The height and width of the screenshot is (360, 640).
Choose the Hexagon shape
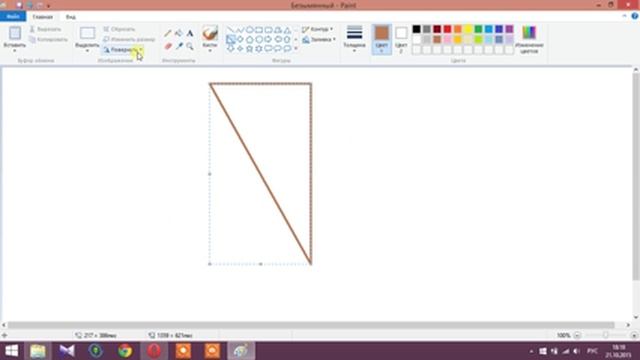(259, 40)
